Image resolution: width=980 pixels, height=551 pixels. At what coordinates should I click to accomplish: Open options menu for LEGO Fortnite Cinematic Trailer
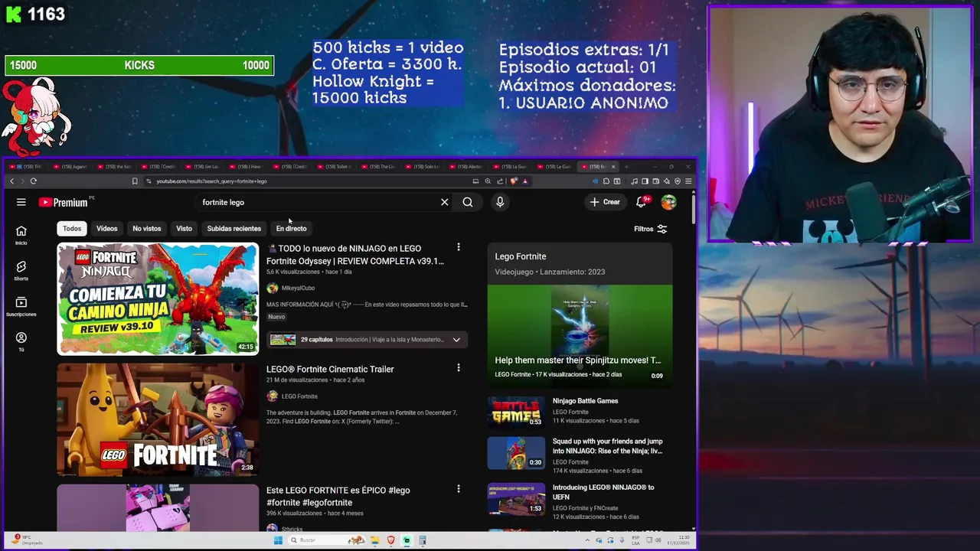pyautogui.click(x=459, y=368)
